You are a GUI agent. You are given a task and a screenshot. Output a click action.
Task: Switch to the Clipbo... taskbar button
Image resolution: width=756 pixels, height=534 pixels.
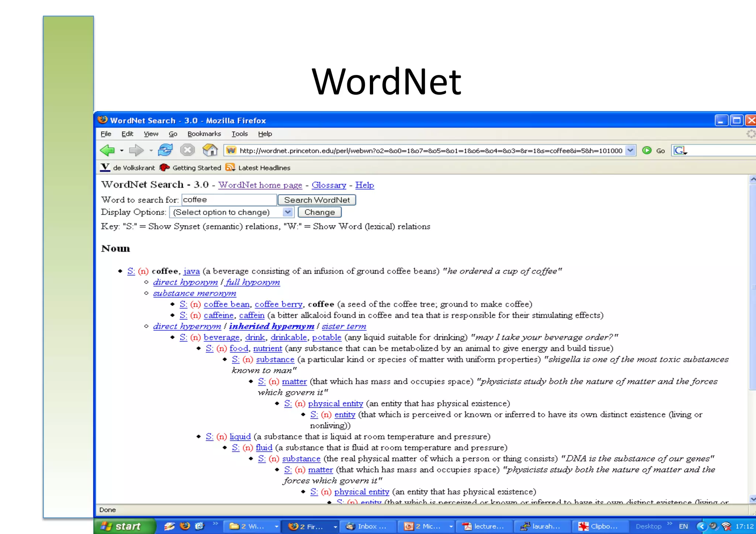click(x=600, y=527)
